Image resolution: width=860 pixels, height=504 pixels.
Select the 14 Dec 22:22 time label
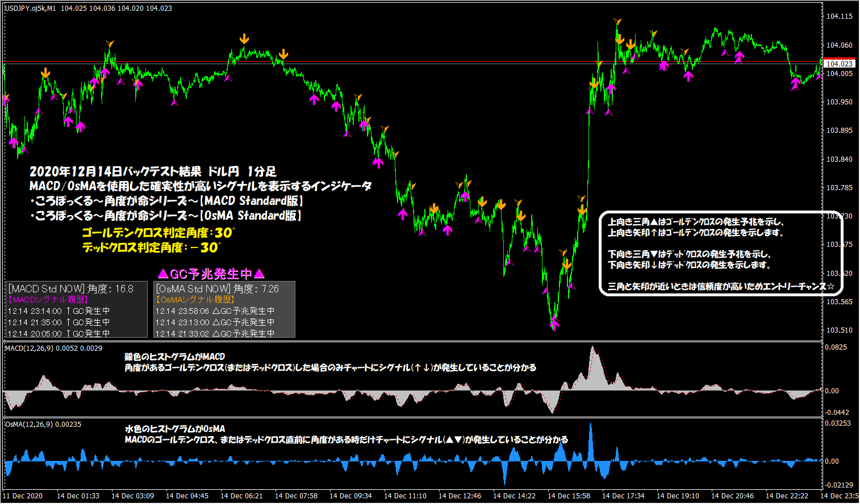(787, 496)
